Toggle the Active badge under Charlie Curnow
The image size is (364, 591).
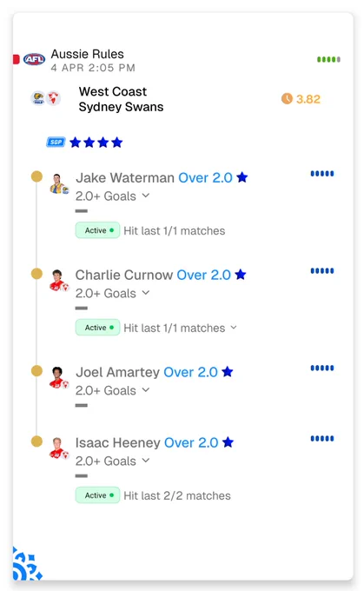pos(97,328)
